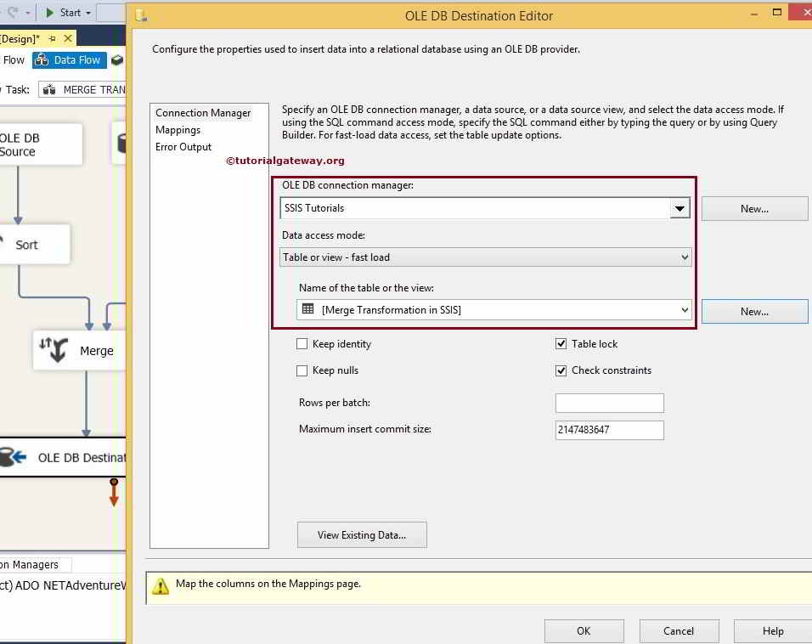Click the View Existing Data button
Screen dimensions: 812x644
pos(362,534)
